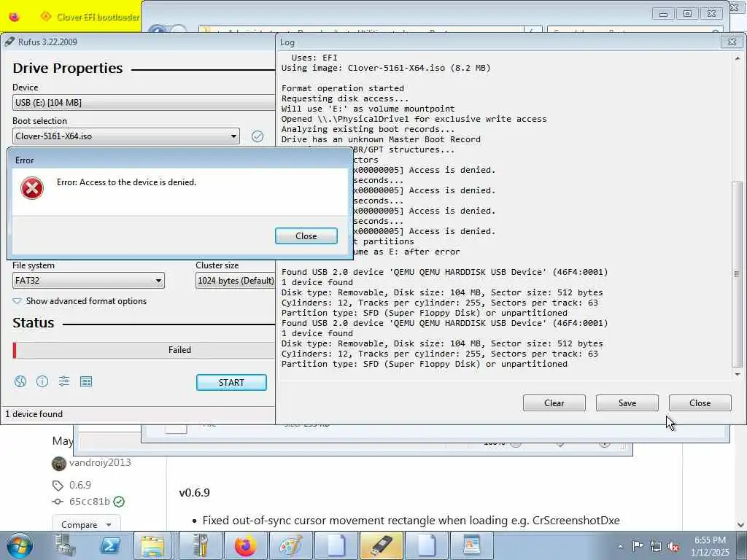747x560 pixels.
Task: Open blank document taskbar icon left of Rufus
Action: 336,545
